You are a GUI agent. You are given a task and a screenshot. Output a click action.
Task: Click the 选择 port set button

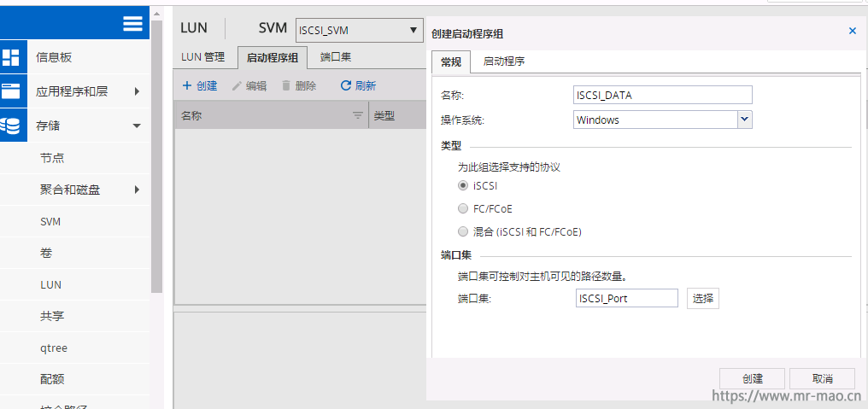pos(703,298)
